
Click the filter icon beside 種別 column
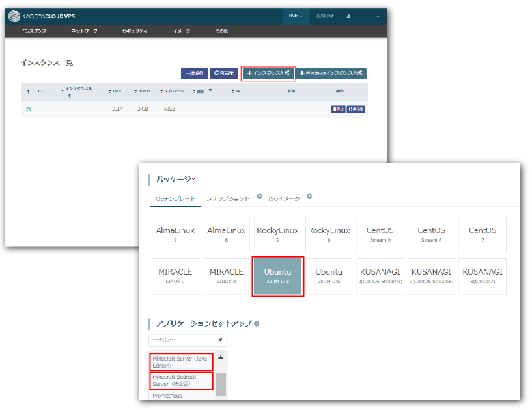(210, 91)
